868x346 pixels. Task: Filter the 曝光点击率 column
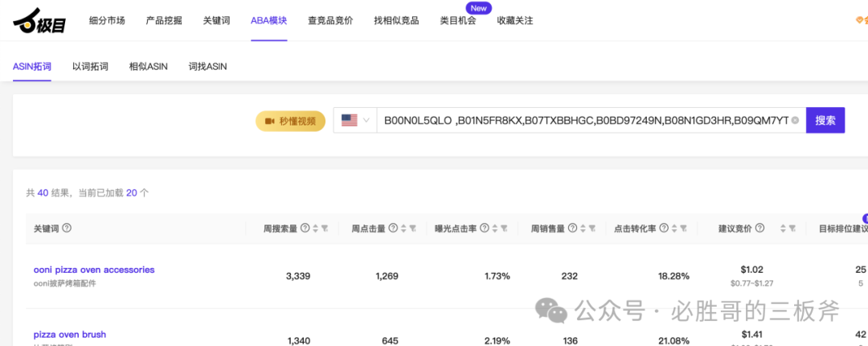[x=504, y=229]
